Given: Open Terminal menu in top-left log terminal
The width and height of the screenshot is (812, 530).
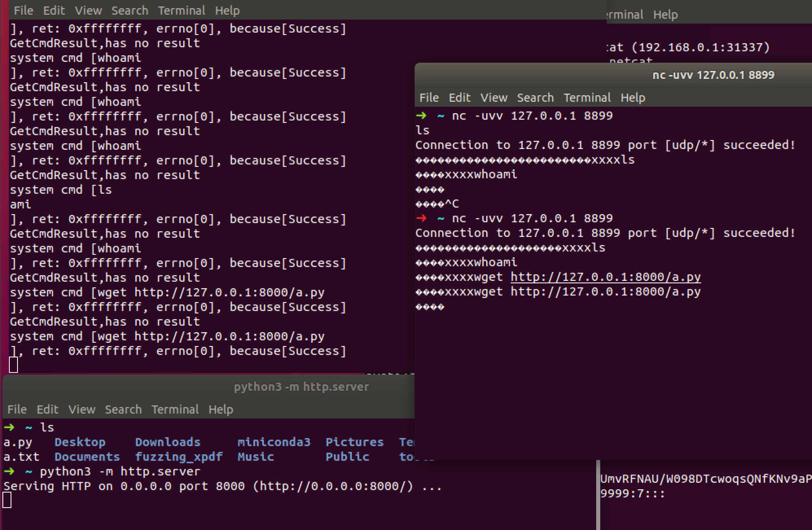Looking at the screenshot, I should tap(182, 11).
